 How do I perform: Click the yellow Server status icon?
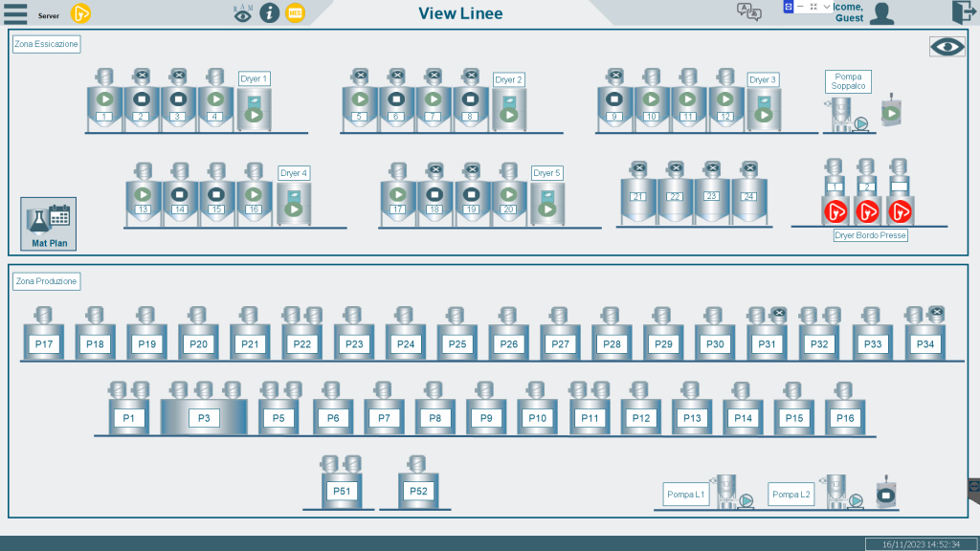coord(81,13)
